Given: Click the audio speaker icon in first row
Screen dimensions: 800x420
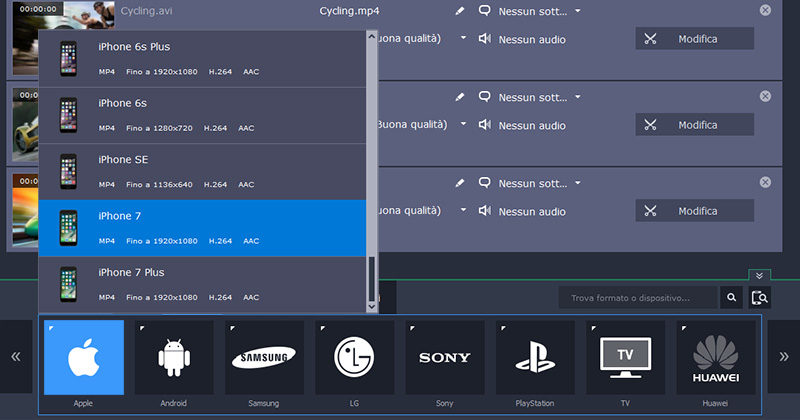Looking at the screenshot, I should 485,39.
